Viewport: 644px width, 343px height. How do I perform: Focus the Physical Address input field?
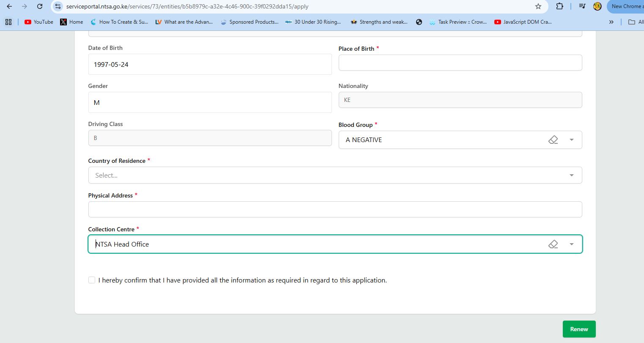334,209
